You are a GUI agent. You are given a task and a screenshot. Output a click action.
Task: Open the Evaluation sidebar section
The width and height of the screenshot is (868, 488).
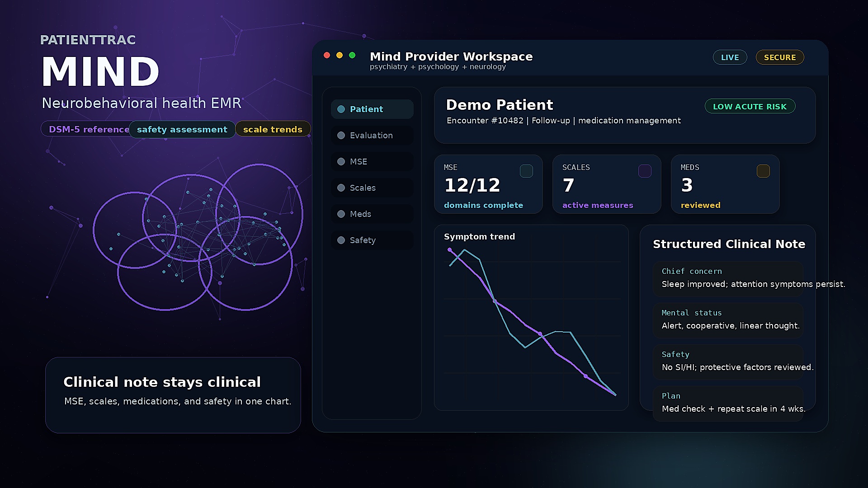(372, 136)
